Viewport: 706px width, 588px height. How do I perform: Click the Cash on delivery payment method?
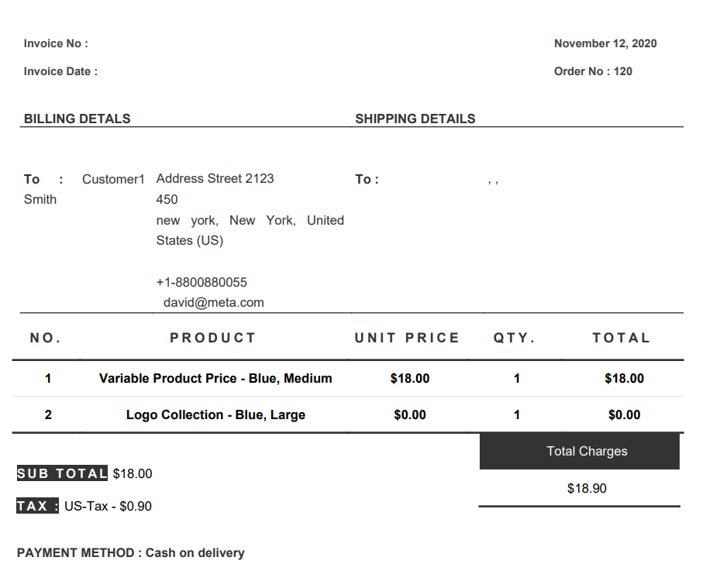click(x=195, y=552)
